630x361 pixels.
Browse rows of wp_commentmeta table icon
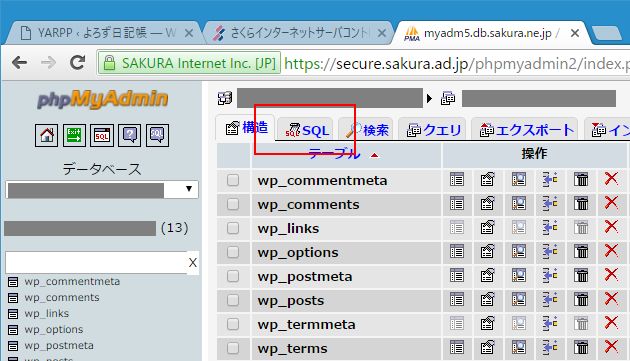coord(457,179)
